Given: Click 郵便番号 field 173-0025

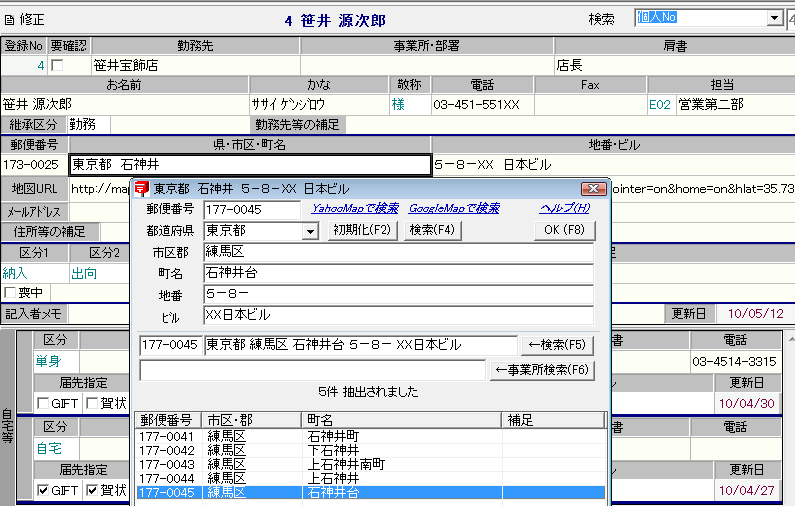Looking at the screenshot, I should click(x=34, y=165).
